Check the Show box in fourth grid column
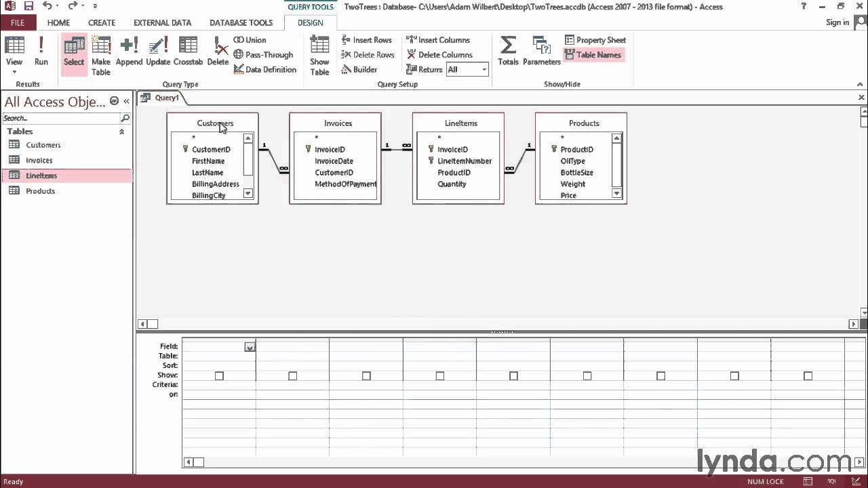Image resolution: width=868 pixels, height=488 pixels. [439, 375]
